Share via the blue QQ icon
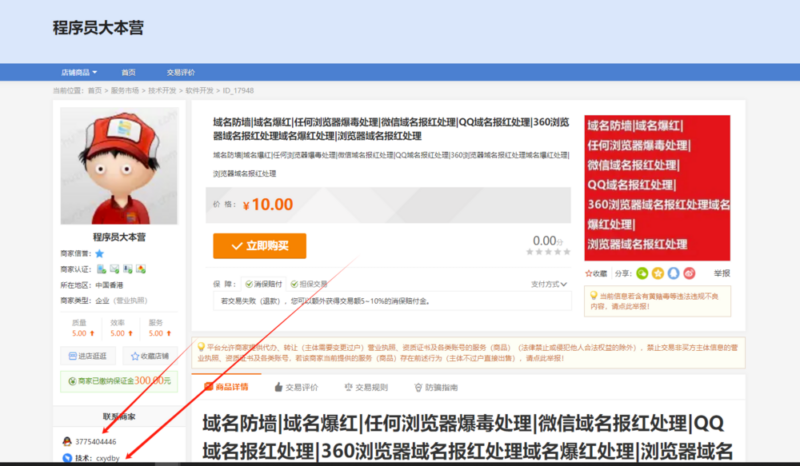The width and height of the screenshot is (800, 466). coord(673,274)
